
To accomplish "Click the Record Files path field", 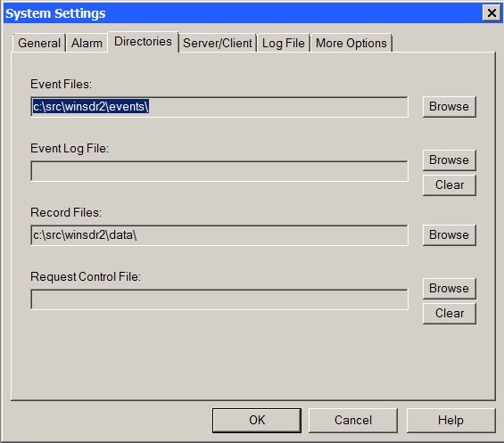I will [x=219, y=235].
